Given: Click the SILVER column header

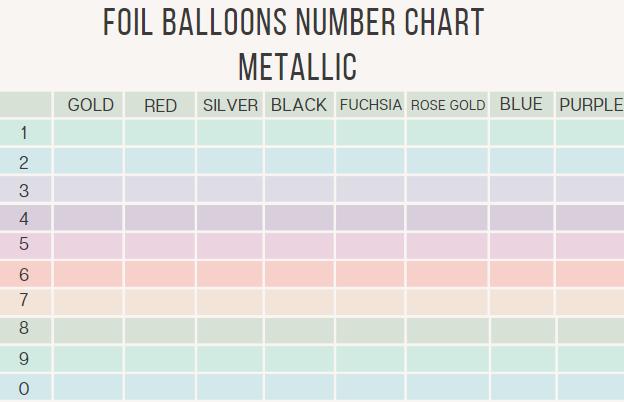Looking at the screenshot, I should 230,105.
